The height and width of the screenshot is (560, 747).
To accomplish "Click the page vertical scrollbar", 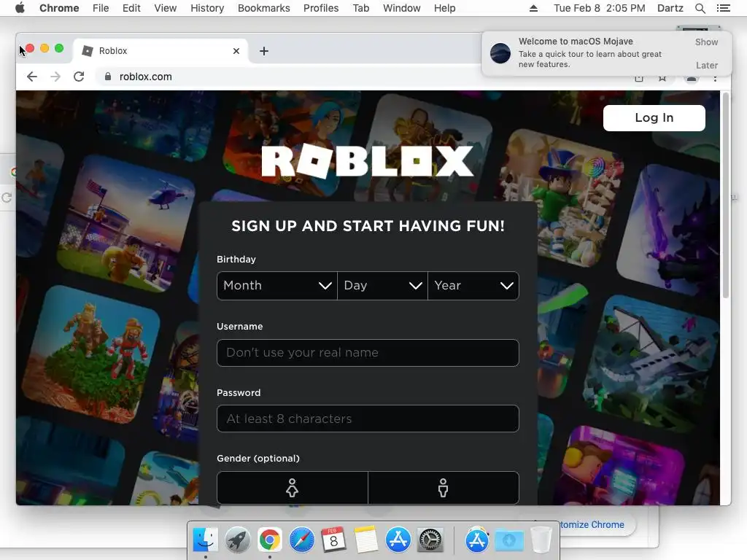I will pyautogui.click(x=726, y=195).
